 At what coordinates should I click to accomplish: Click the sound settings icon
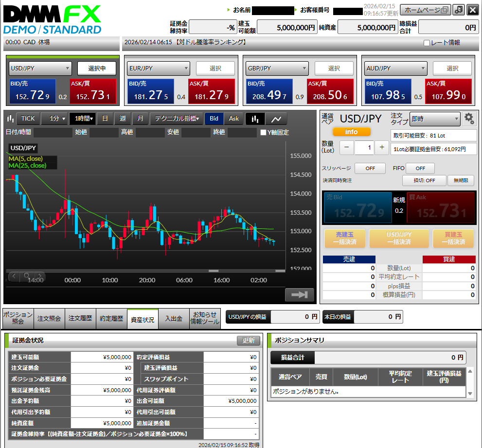[x=458, y=10]
